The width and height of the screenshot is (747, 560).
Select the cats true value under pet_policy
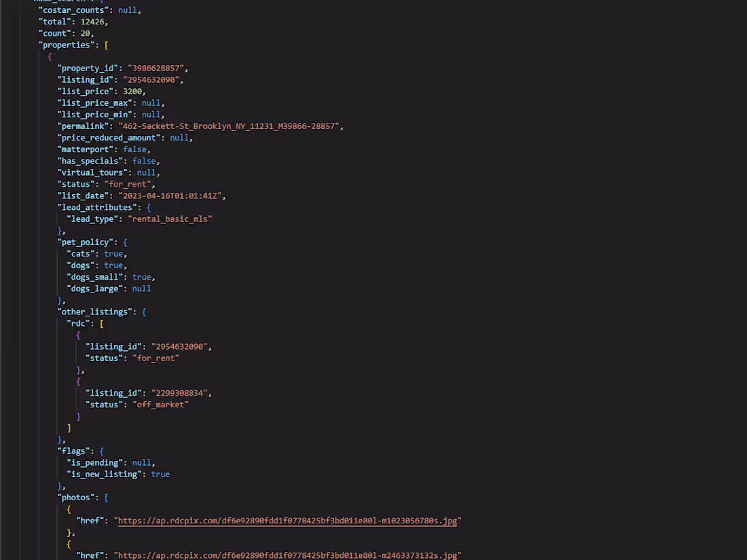pyautogui.click(x=113, y=253)
